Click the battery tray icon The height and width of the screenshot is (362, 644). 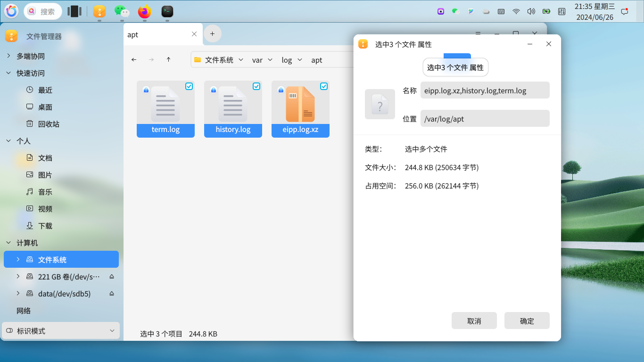coord(546,11)
